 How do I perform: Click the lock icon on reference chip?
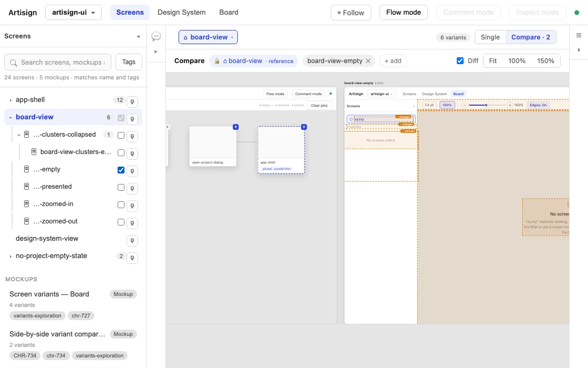click(217, 61)
